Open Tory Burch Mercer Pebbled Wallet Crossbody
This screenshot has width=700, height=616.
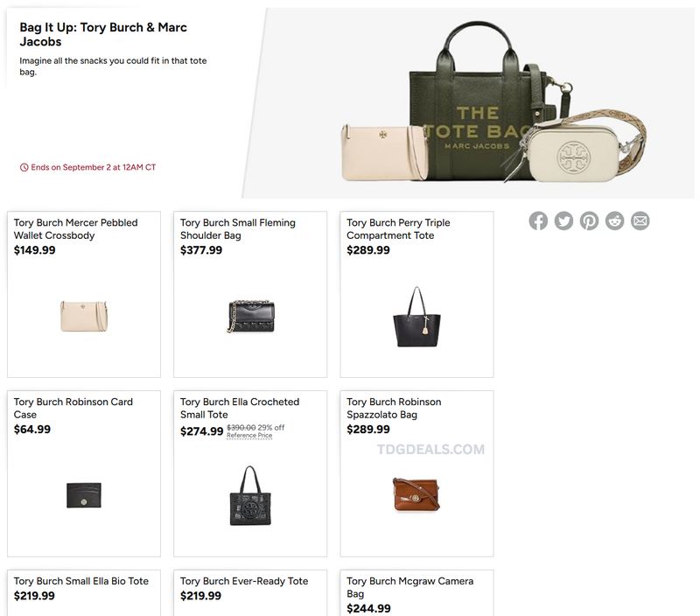click(75, 228)
